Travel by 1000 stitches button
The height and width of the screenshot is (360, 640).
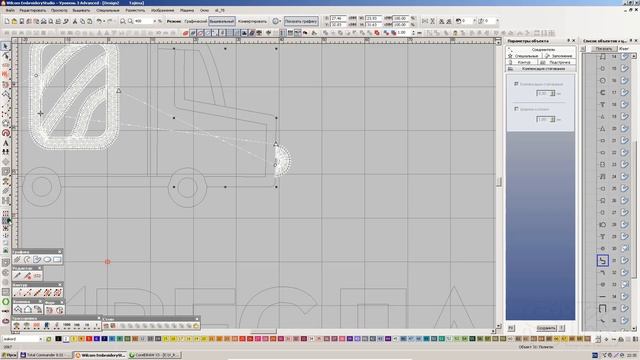(x=67, y=326)
